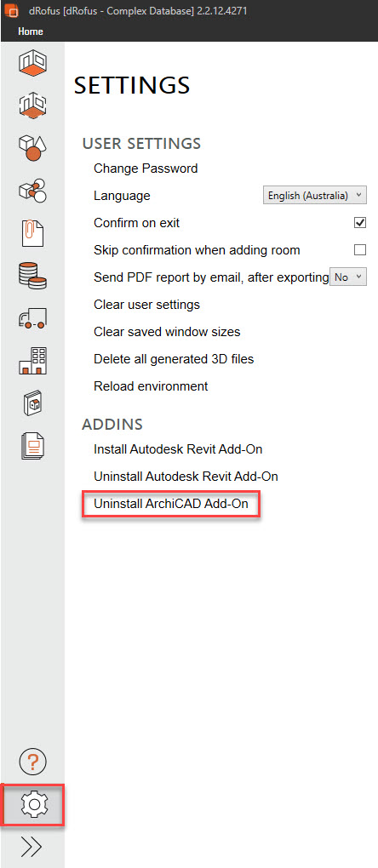Expand the sidebar with double chevron
This screenshot has width=378, height=868.
pos(32,847)
